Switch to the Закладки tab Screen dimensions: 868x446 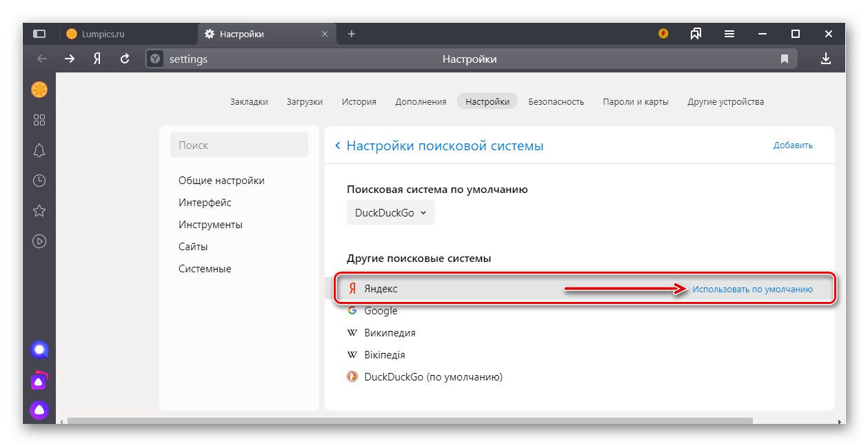click(x=249, y=102)
